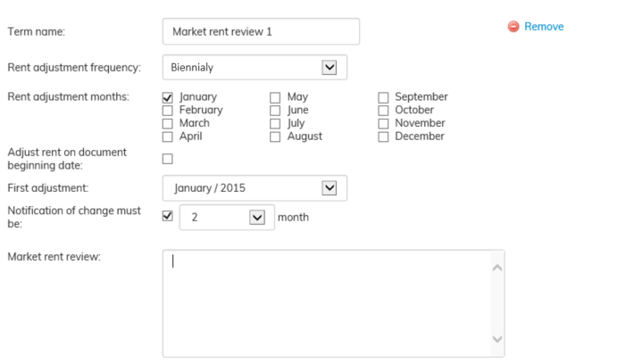The image size is (626, 364).
Task: Enable the August checkbox
Action: tap(275, 137)
